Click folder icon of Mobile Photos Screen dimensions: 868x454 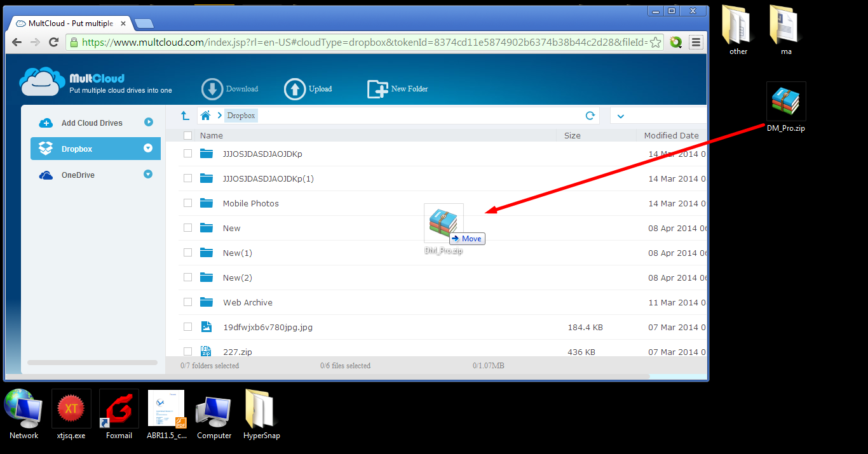206,203
